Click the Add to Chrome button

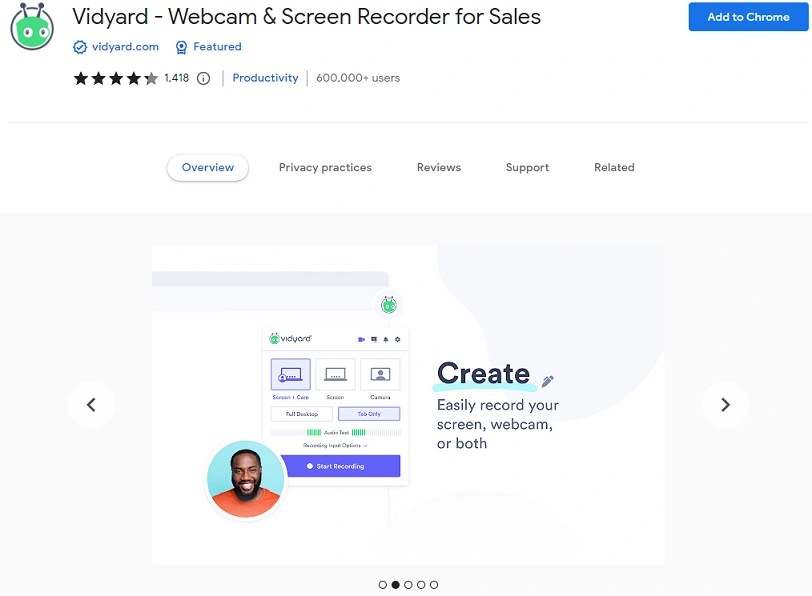point(749,16)
